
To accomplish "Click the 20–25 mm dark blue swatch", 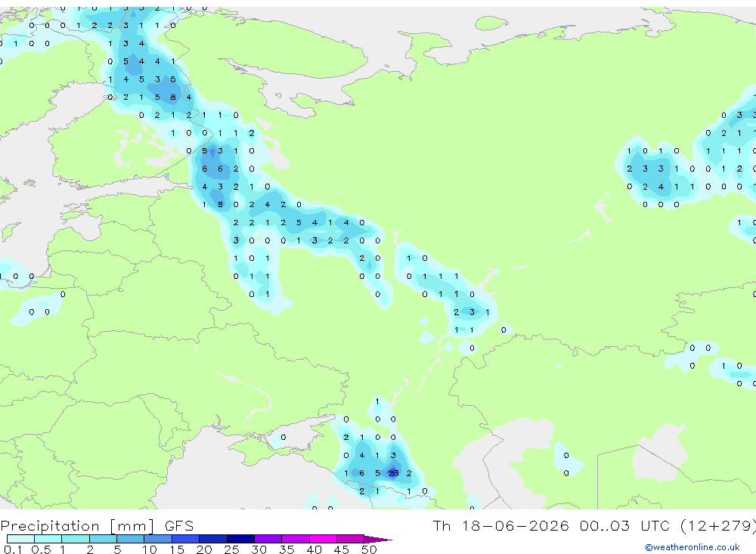I will coord(213,539).
